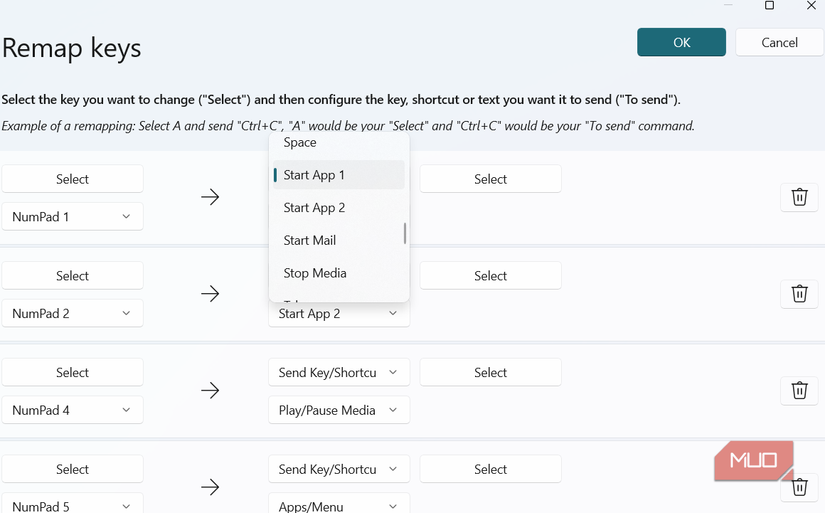Open the NumPad 2 key dropdown
Screen dimensions: 825x513
point(72,313)
